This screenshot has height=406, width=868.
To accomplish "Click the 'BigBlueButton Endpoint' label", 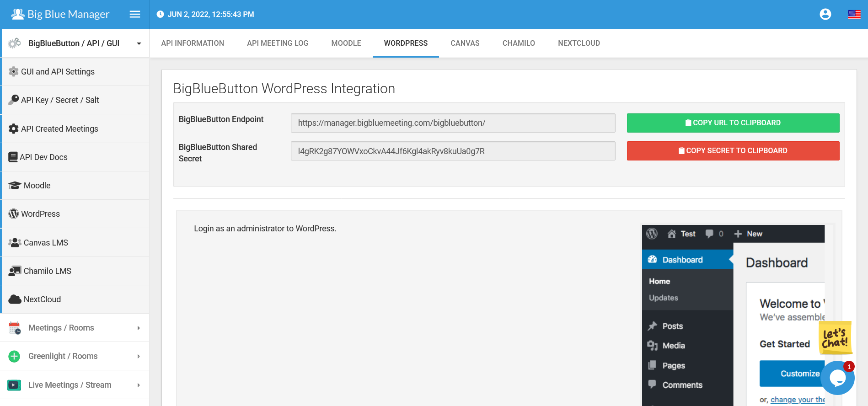I will click(x=221, y=119).
